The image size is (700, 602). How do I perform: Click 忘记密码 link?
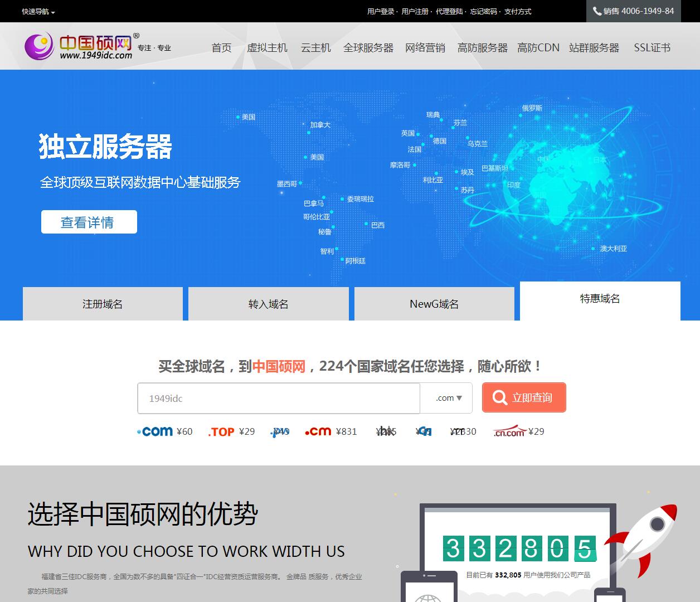484,11
